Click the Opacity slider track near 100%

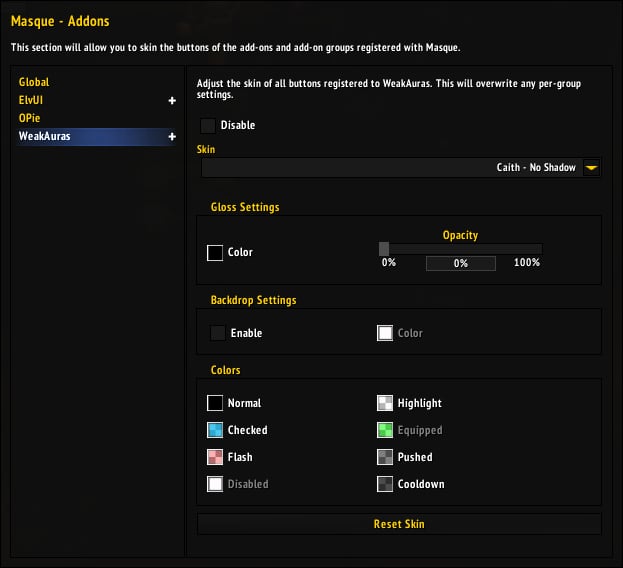538,249
